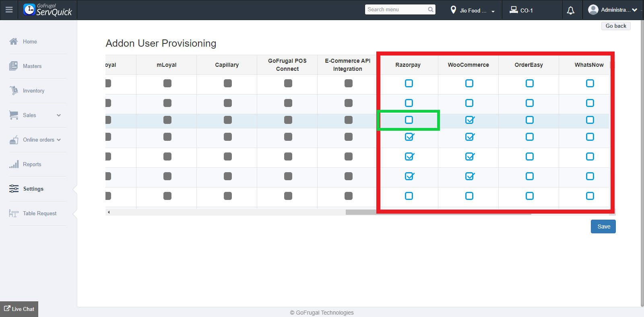
Task: Click the search magnifier icon
Action: tap(431, 10)
